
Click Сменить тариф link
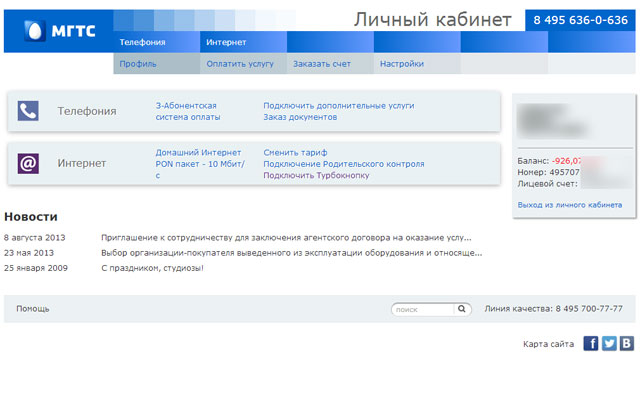(295, 153)
